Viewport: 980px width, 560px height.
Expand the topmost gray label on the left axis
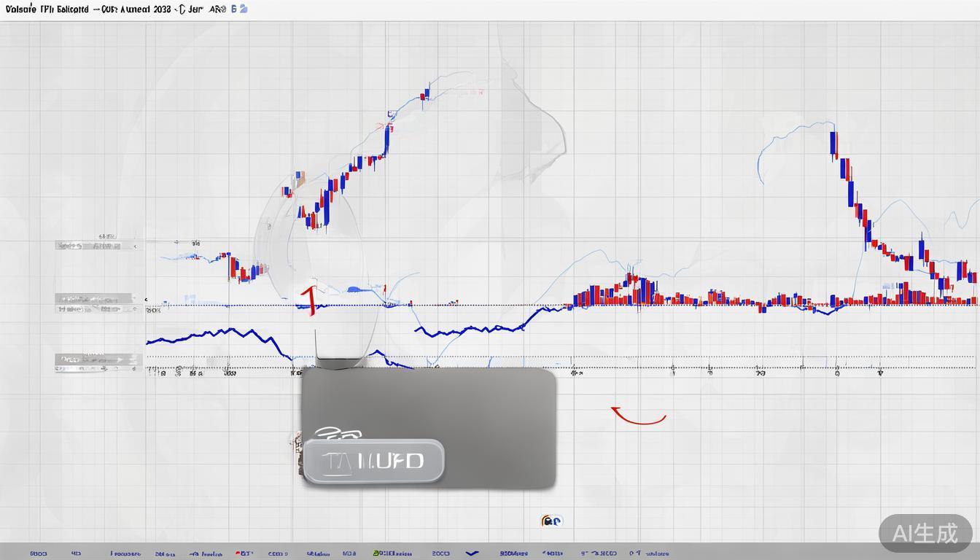95,246
